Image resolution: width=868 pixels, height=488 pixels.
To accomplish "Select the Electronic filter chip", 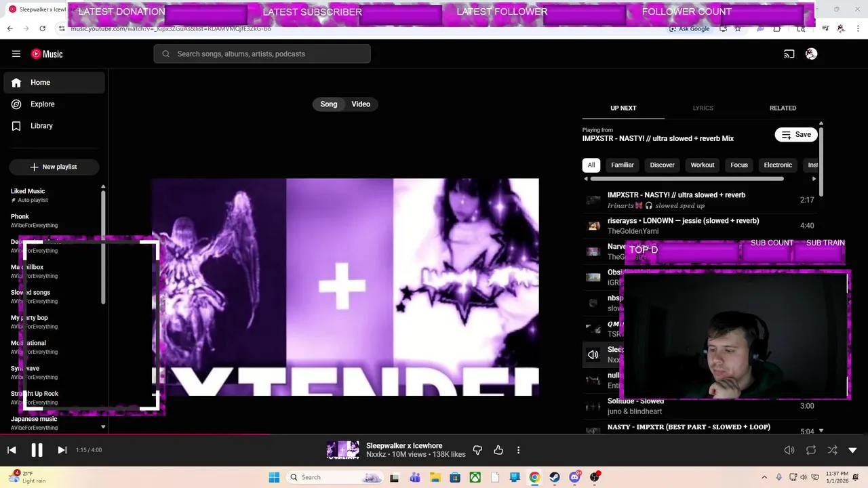I will click(x=778, y=165).
